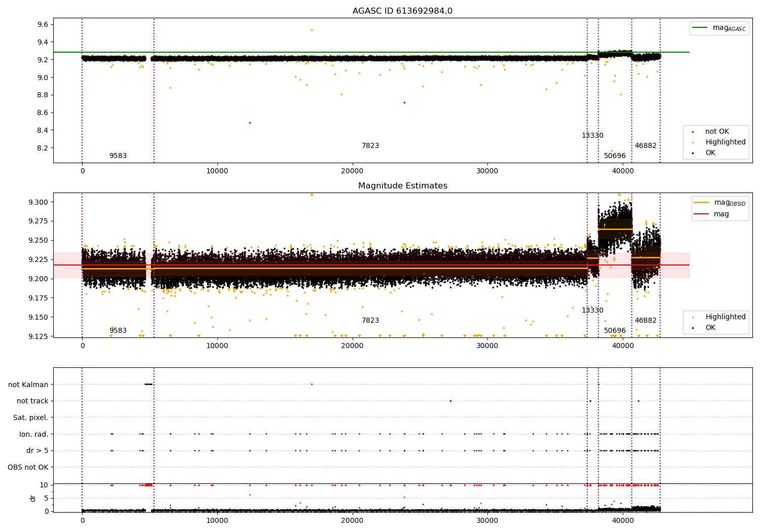This screenshot has height=532, width=760.
Task: Click "not OK" in the top plot legend
Action: (x=717, y=132)
